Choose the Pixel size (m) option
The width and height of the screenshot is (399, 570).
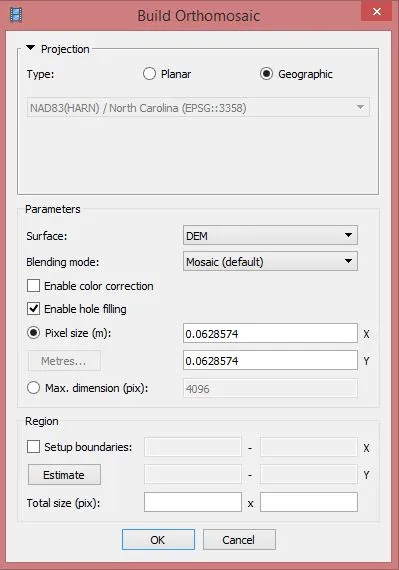click(x=33, y=333)
